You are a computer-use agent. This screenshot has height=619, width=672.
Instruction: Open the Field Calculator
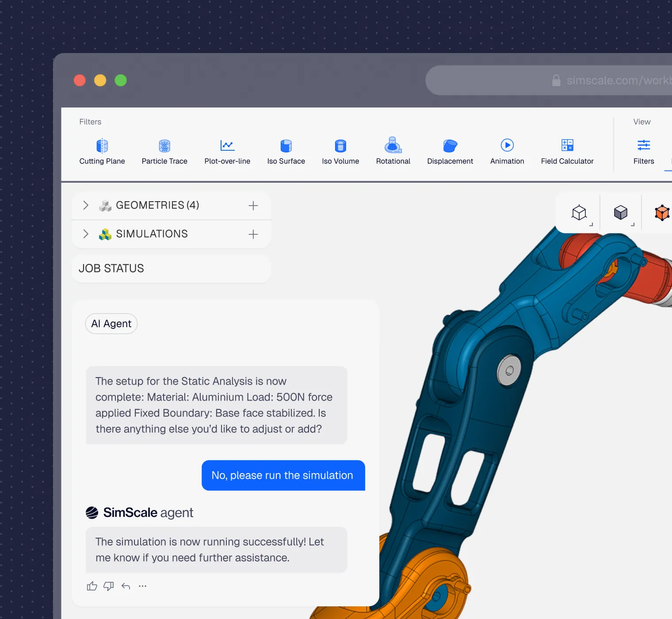click(x=567, y=152)
